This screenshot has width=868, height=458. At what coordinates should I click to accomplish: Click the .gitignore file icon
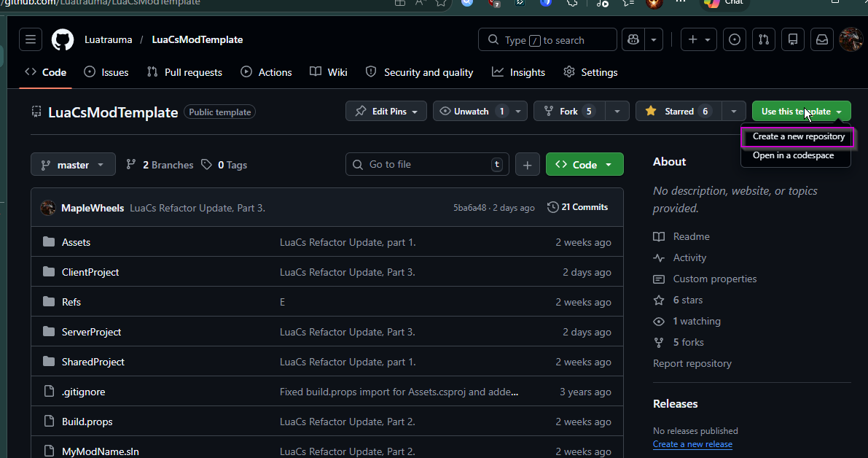pos(49,392)
